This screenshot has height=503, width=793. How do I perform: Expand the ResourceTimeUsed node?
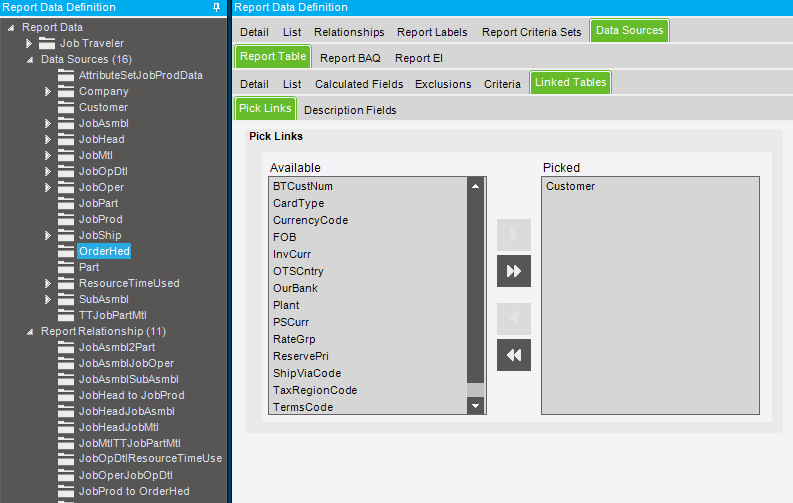pyautogui.click(x=48, y=284)
